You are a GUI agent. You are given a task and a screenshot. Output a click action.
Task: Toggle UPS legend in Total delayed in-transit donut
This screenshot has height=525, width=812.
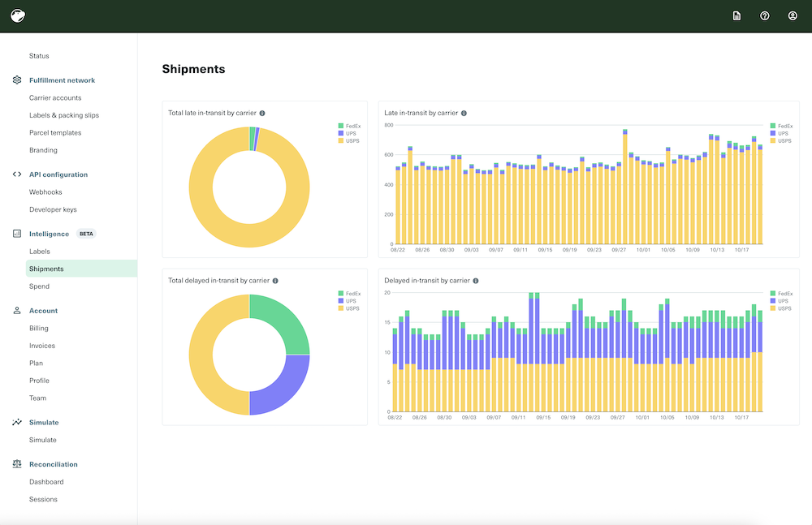[348, 301]
